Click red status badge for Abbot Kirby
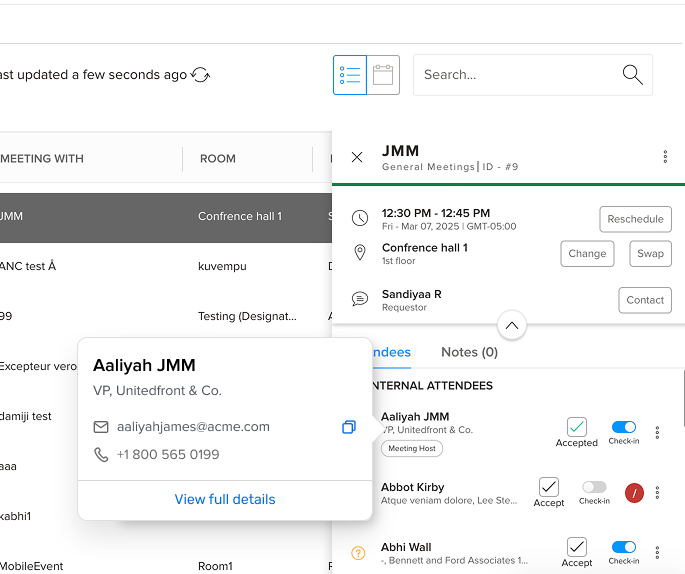Image resolution: width=685 pixels, height=574 pixels. (x=634, y=492)
